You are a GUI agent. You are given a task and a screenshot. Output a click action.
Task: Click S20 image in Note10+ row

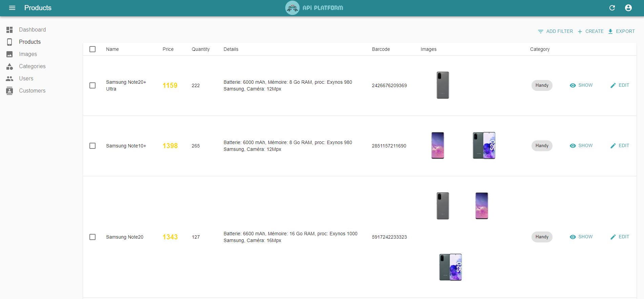pyautogui.click(x=484, y=145)
